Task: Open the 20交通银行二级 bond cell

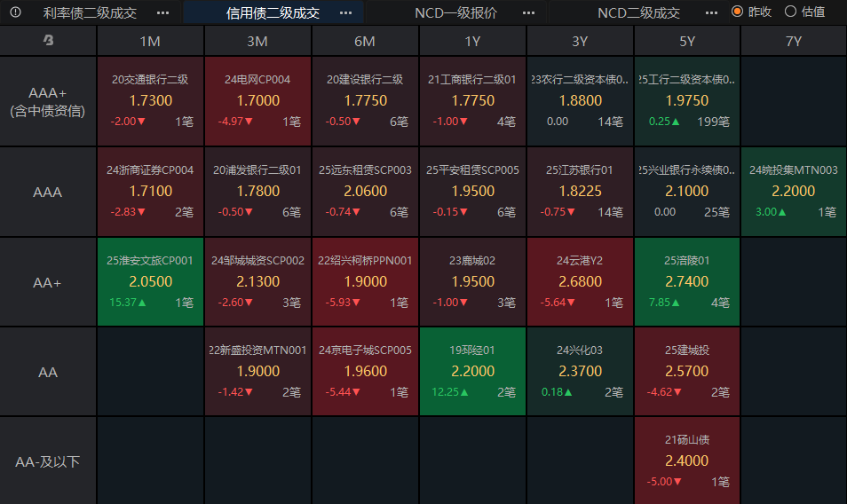Action: coord(150,101)
